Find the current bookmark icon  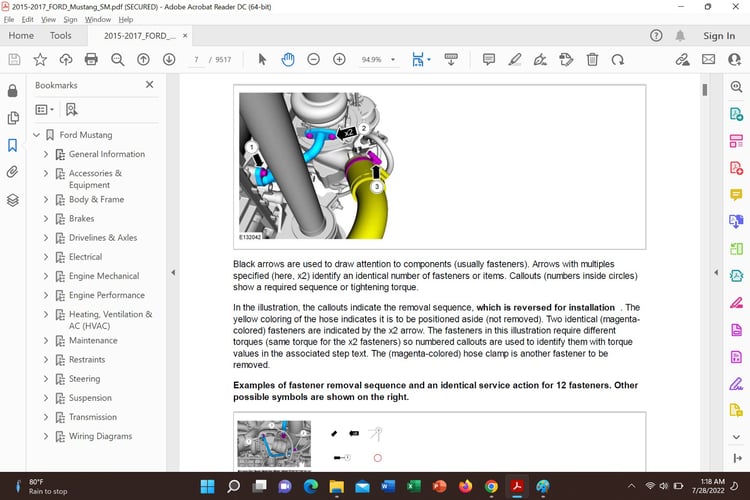(71, 110)
